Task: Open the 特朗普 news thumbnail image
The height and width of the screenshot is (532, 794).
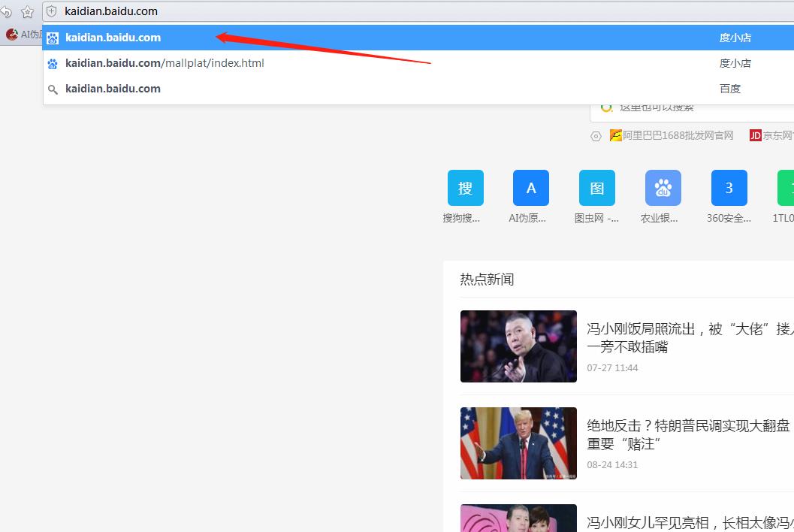Action: tap(518, 443)
